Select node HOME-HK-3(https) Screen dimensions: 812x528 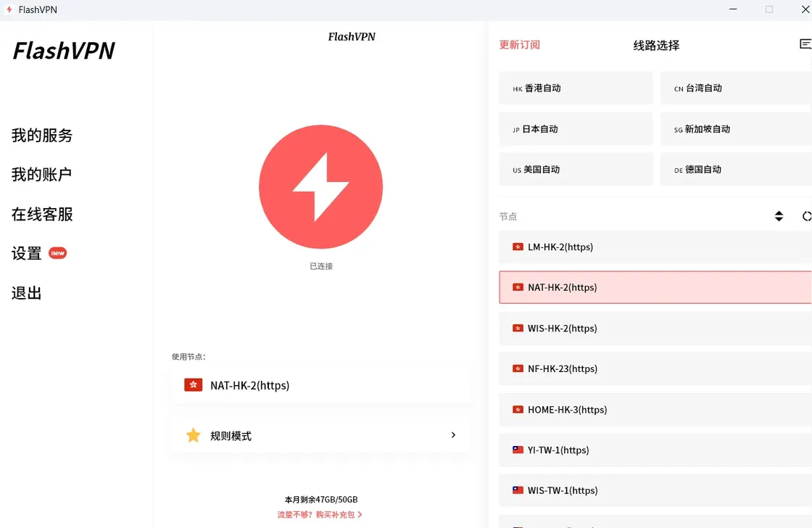tap(655, 409)
